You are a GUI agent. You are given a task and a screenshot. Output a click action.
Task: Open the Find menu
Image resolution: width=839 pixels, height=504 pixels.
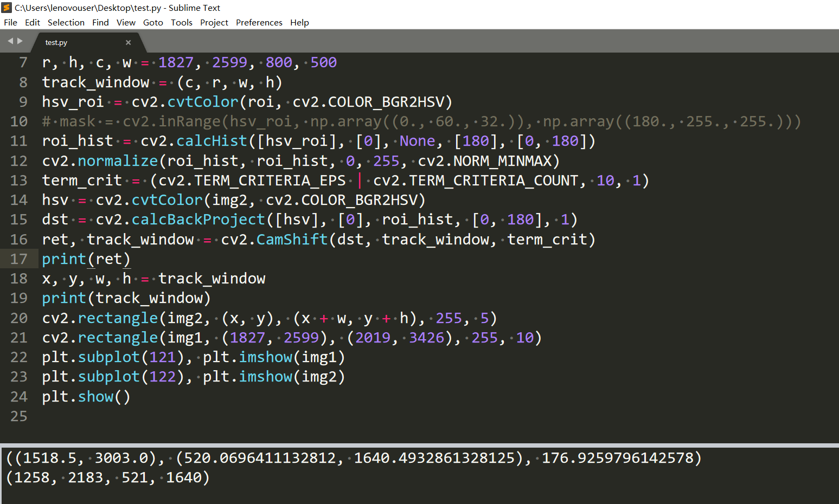(x=100, y=22)
